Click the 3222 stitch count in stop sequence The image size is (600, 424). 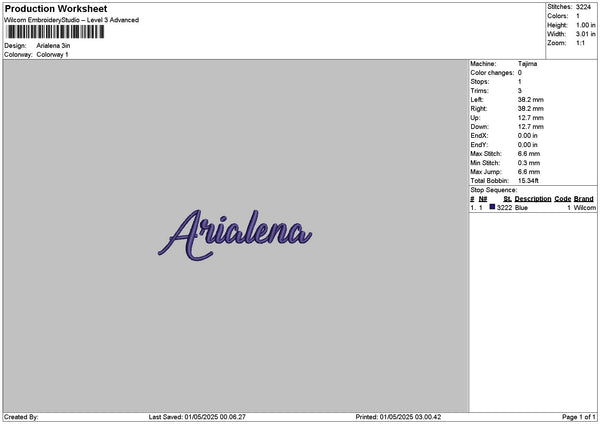(504, 208)
